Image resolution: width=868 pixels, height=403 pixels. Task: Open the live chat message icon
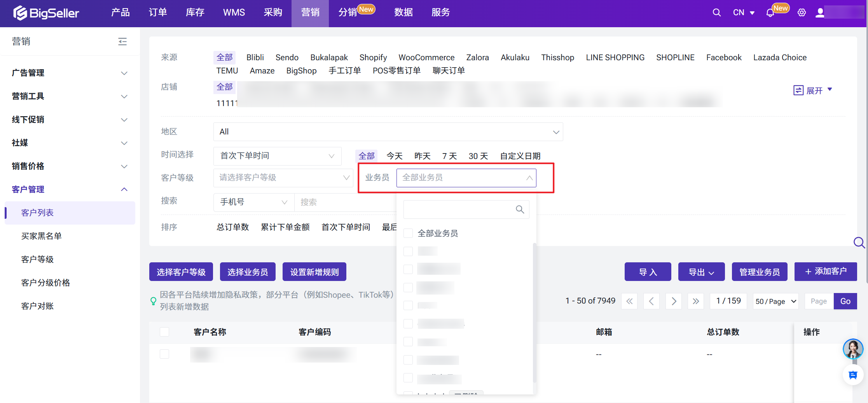(853, 375)
